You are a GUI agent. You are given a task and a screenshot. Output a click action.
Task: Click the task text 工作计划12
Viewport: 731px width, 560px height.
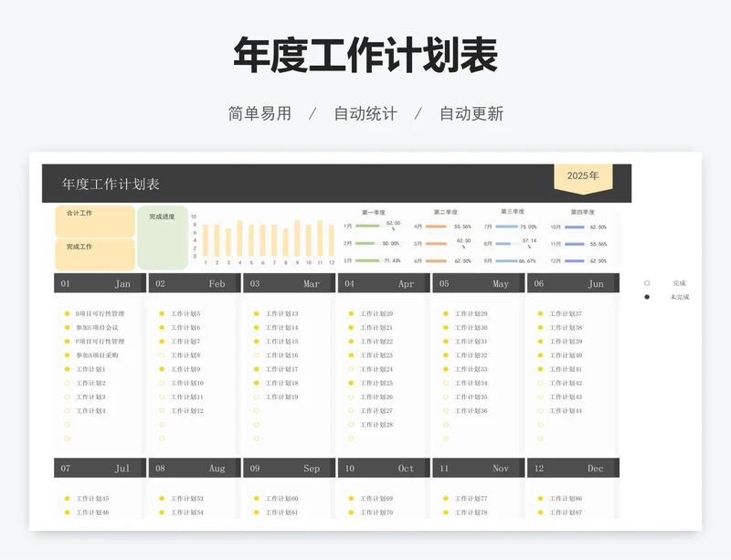[x=187, y=411]
